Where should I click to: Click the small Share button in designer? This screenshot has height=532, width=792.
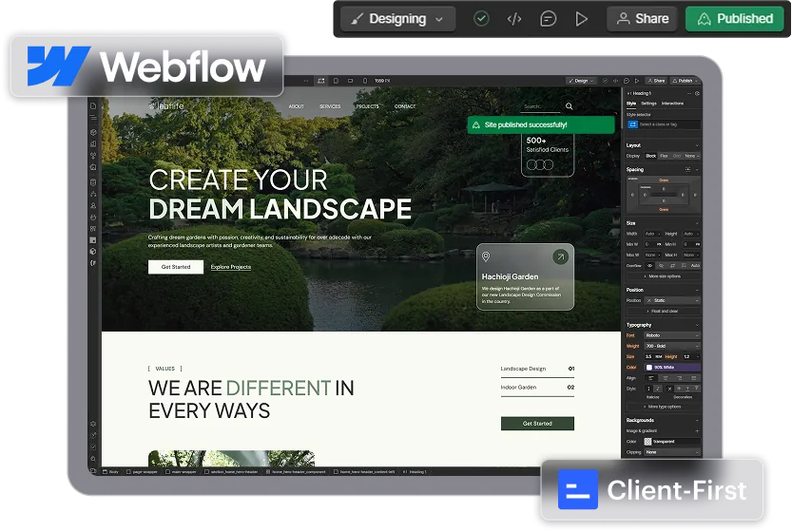656,81
